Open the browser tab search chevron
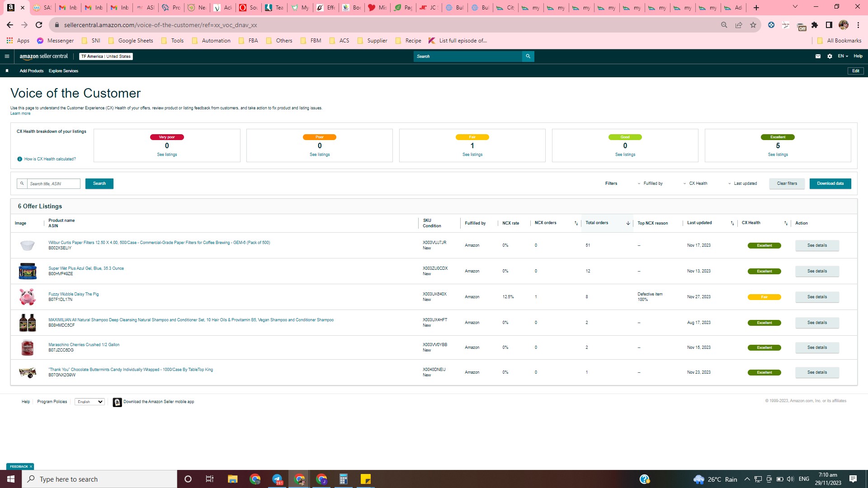This screenshot has height=488, width=868. coord(795,7)
